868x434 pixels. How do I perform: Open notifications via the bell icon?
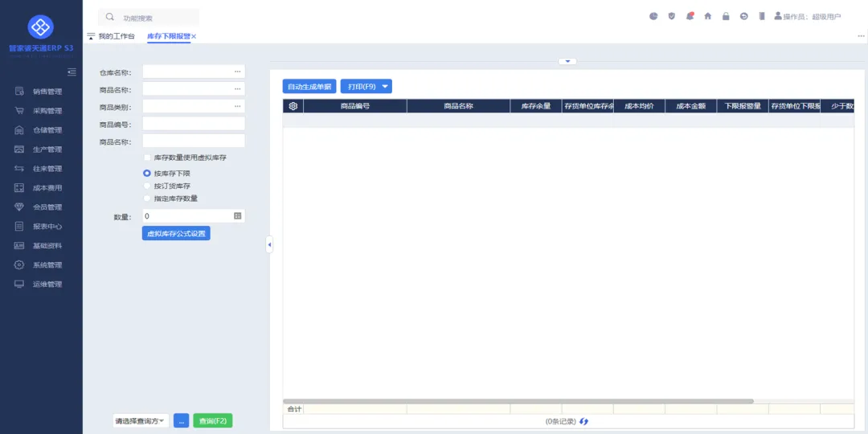click(x=690, y=16)
